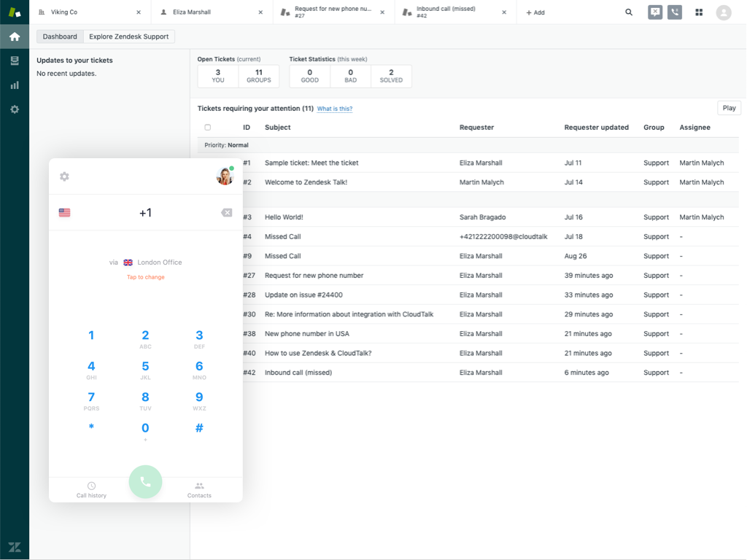Click the Play button

pos(729,108)
